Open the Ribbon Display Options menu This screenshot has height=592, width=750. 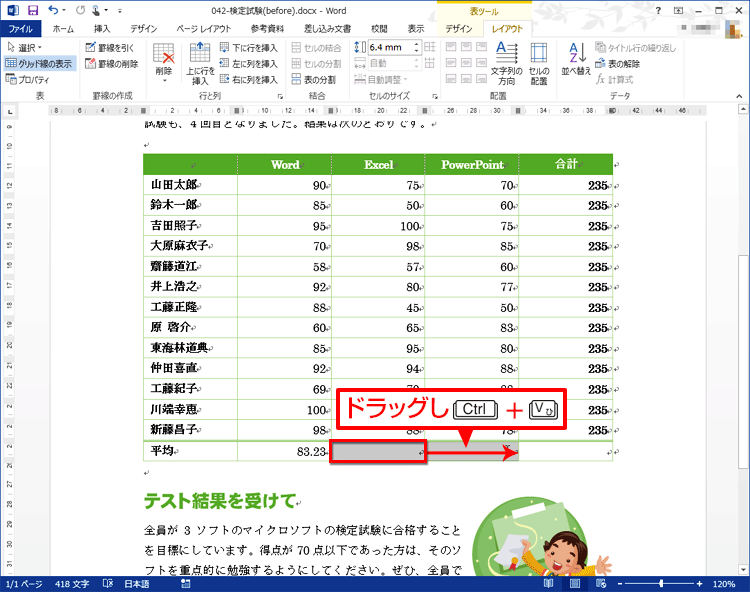678,11
